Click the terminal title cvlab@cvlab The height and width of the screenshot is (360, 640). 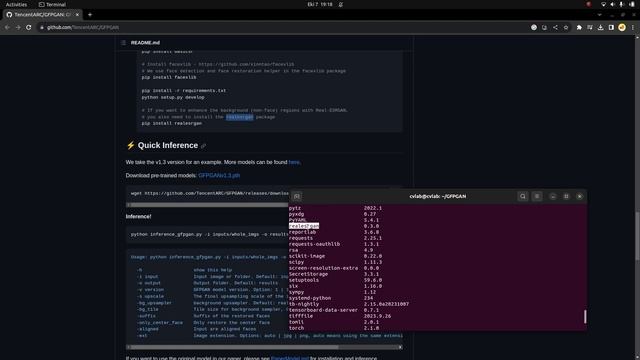tap(438, 196)
